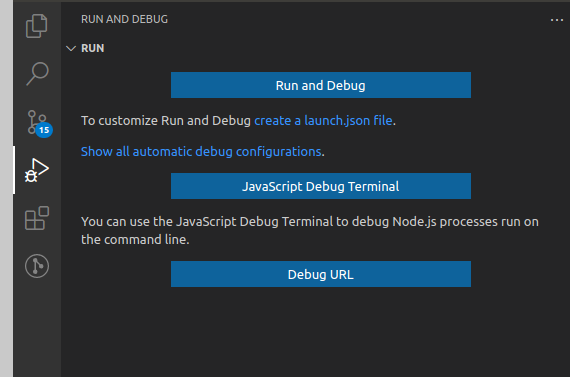Image resolution: width=570 pixels, height=377 pixels.
Task: Open Views and More Actions ellipsis menu
Action: click(x=557, y=20)
